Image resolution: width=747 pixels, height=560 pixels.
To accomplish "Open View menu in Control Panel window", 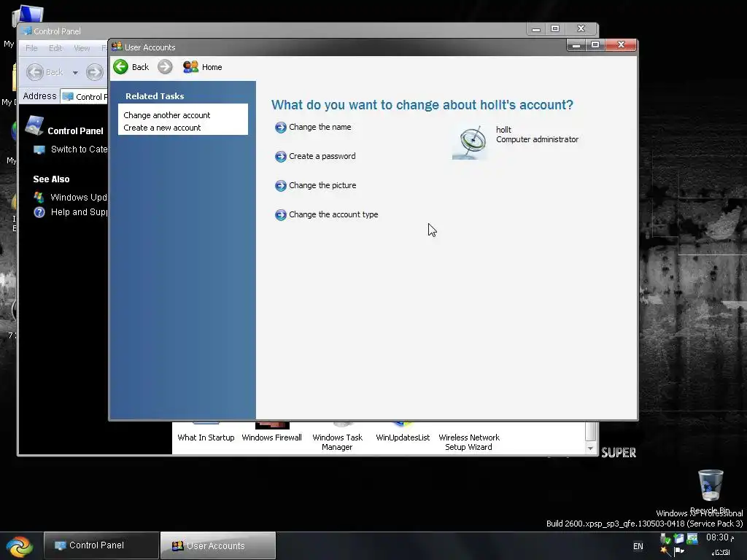I will 82,48.
